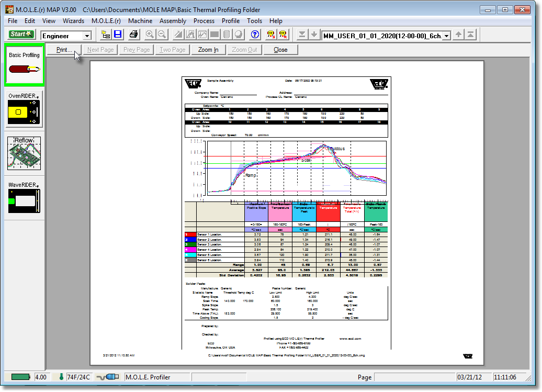The width and height of the screenshot is (542, 392).
Task: Click the Next Page button
Action: click(x=100, y=50)
